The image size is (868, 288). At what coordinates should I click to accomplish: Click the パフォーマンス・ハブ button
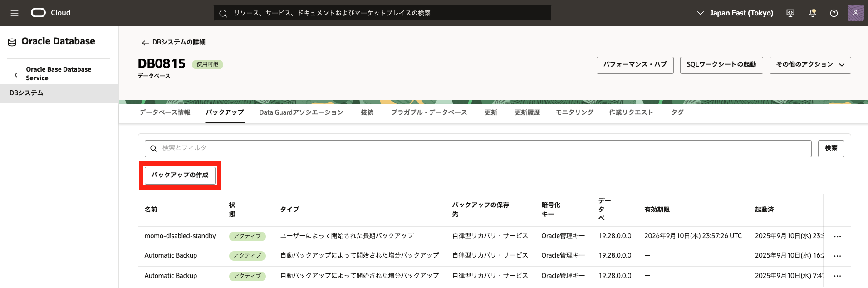(x=635, y=65)
